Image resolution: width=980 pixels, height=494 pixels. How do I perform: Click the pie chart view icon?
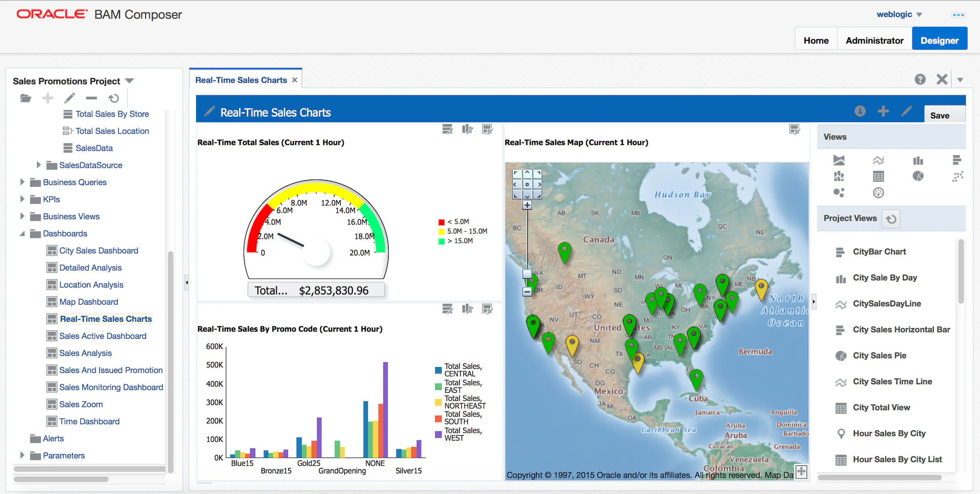coord(918,176)
